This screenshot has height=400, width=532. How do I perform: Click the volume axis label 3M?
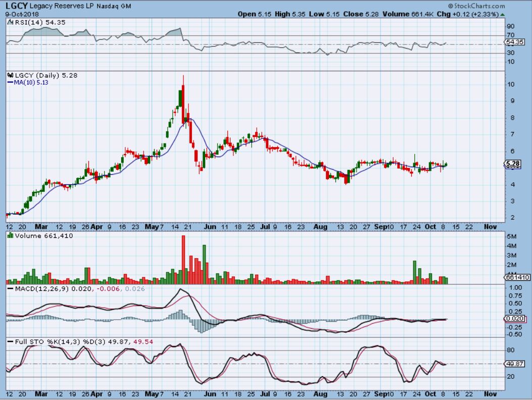coord(512,256)
